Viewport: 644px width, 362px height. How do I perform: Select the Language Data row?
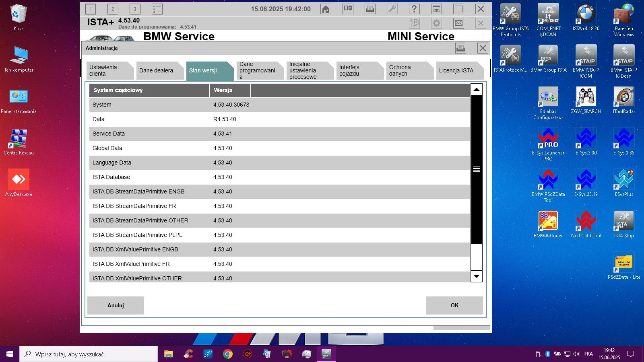click(x=279, y=162)
